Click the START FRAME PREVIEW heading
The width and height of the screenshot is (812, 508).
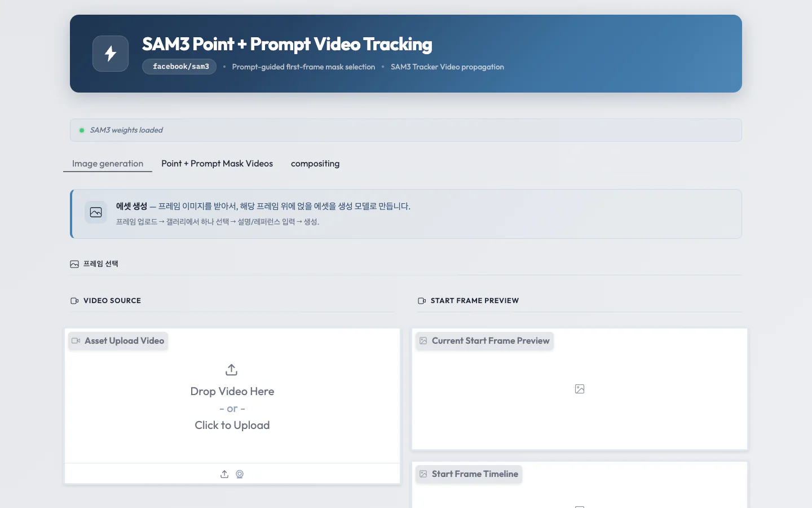click(x=475, y=301)
